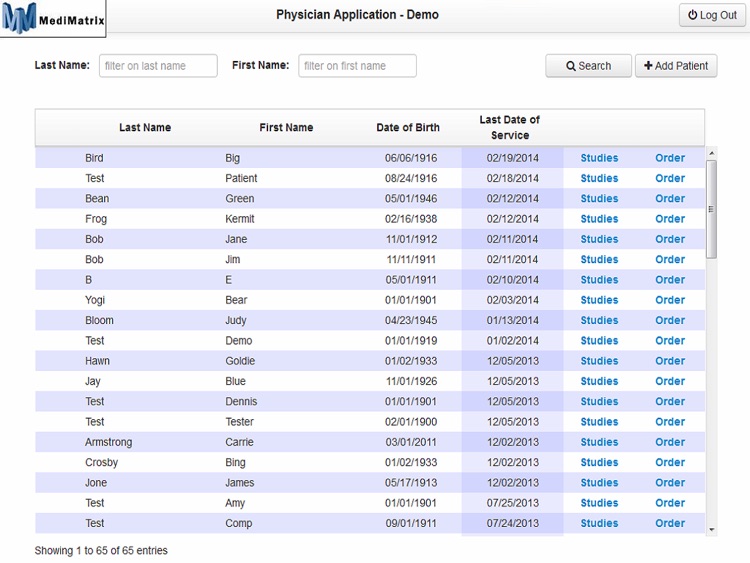The height and width of the screenshot is (563, 750).
Task: Open Order for Test Dennis
Action: click(x=670, y=401)
